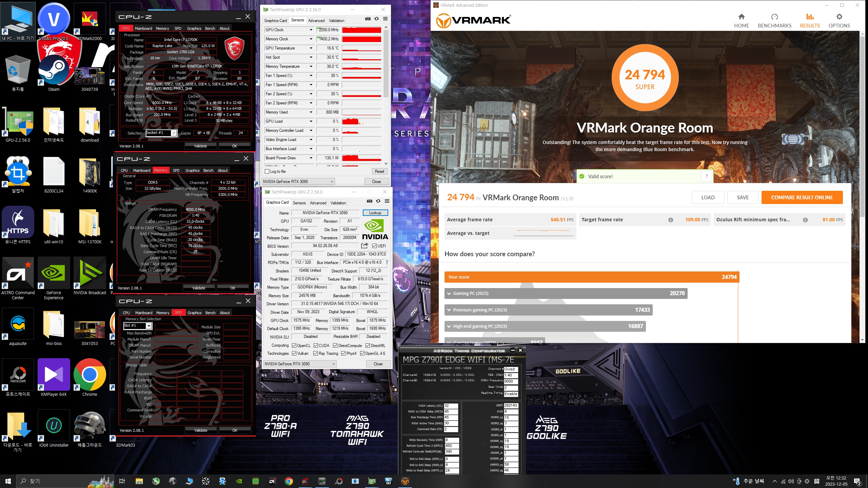Toggle Ray Tracing checkbox
Image resolution: width=868 pixels, height=488 pixels.
pos(316,353)
